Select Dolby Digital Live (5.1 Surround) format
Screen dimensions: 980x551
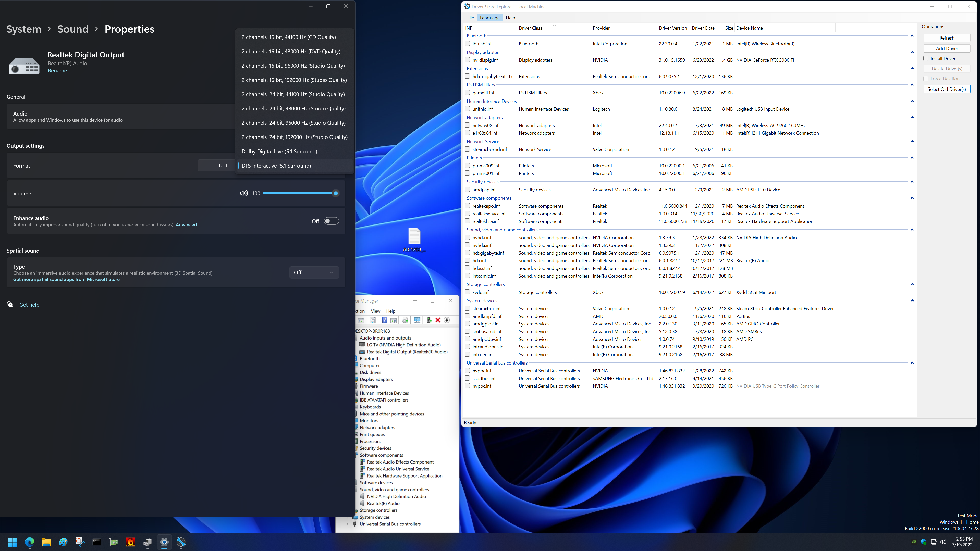[295, 151]
